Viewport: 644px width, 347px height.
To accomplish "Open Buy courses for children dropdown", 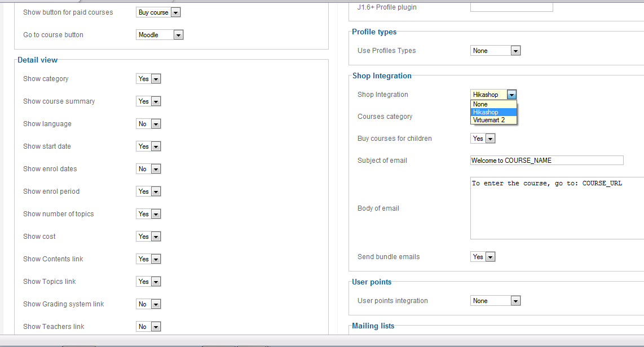I will (483, 139).
